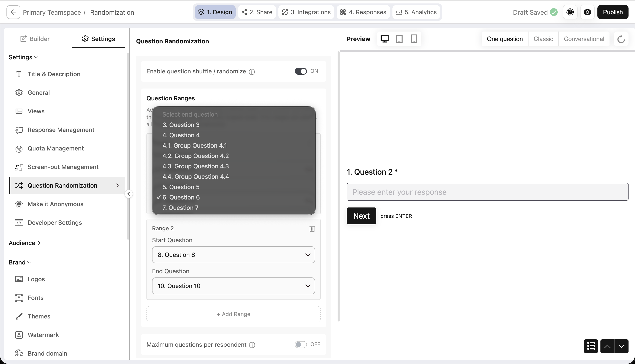
Task: Switch preview to tablet device icon
Action: point(399,39)
